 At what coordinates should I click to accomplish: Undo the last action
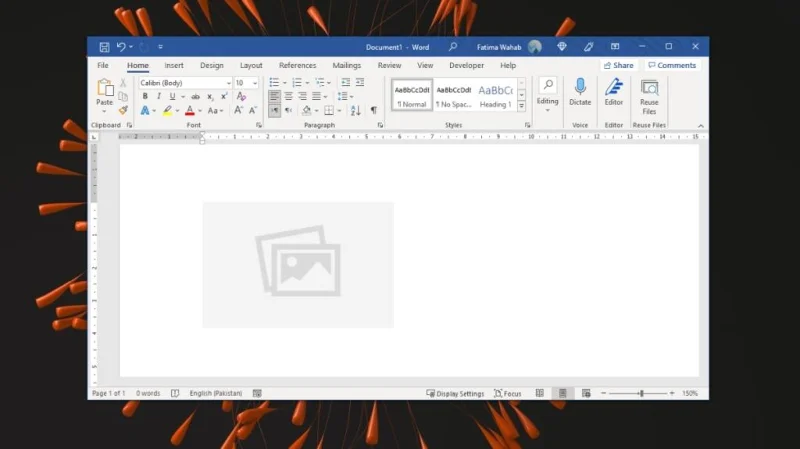click(121, 47)
